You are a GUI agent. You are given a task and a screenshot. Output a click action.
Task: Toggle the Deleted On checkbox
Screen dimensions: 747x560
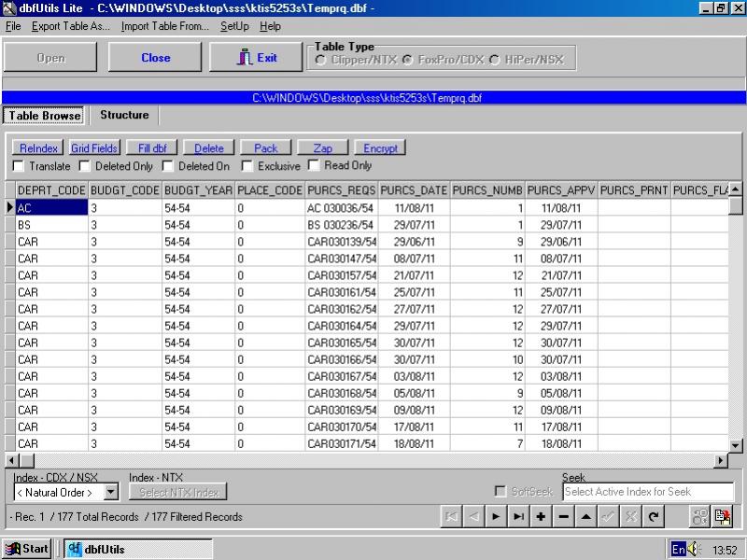(168, 166)
